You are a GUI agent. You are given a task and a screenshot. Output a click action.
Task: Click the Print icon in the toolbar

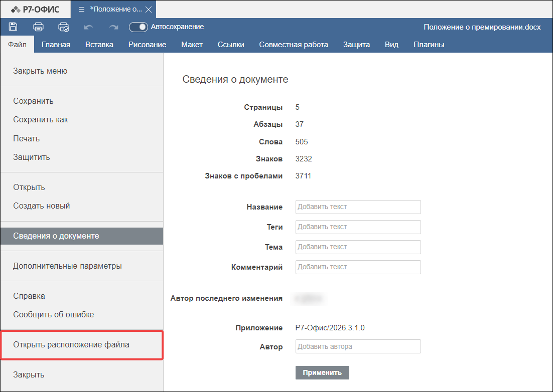pos(38,27)
